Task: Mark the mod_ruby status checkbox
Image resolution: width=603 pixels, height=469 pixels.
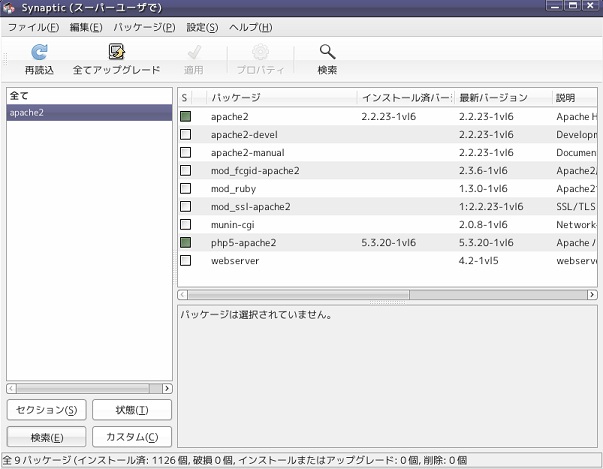Action: (186, 188)
